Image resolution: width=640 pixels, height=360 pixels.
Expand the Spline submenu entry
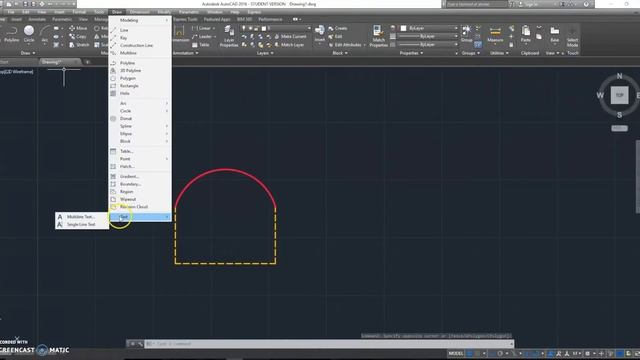(139, 126)
